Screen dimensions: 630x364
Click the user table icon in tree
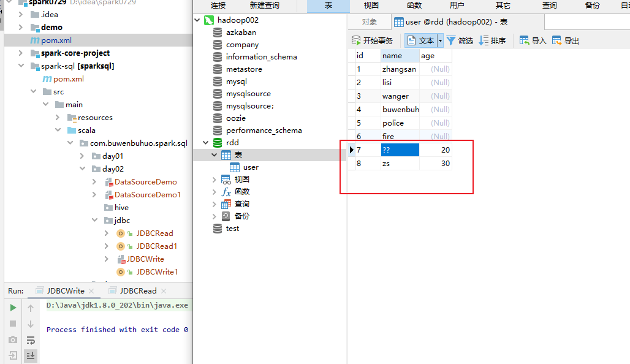point(234,167)
